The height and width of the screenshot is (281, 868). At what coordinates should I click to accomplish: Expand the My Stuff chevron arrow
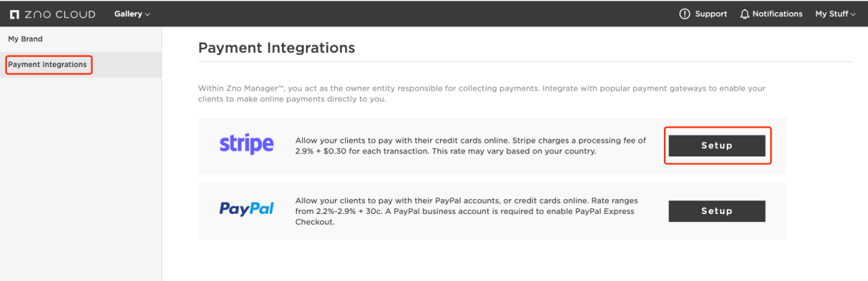[853, 15]
